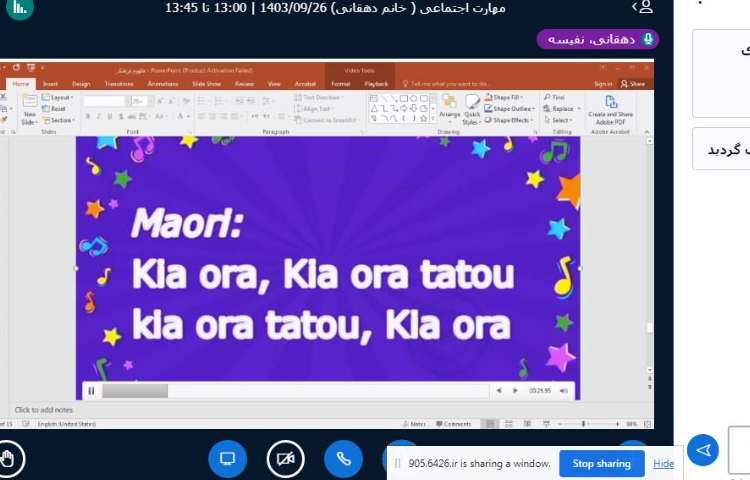Switch to Normal view icon

pos(490,424)
